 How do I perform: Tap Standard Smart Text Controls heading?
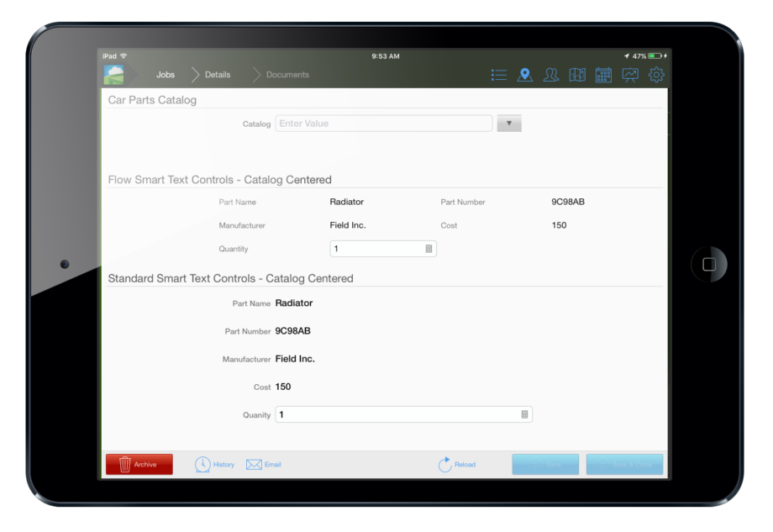231,278
